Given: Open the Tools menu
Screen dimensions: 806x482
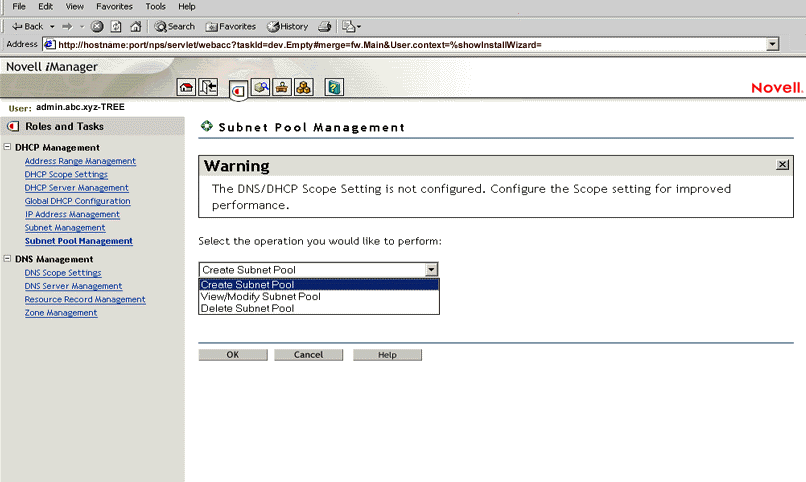Looking at the screenshot, I should click(x=155, y=7).
